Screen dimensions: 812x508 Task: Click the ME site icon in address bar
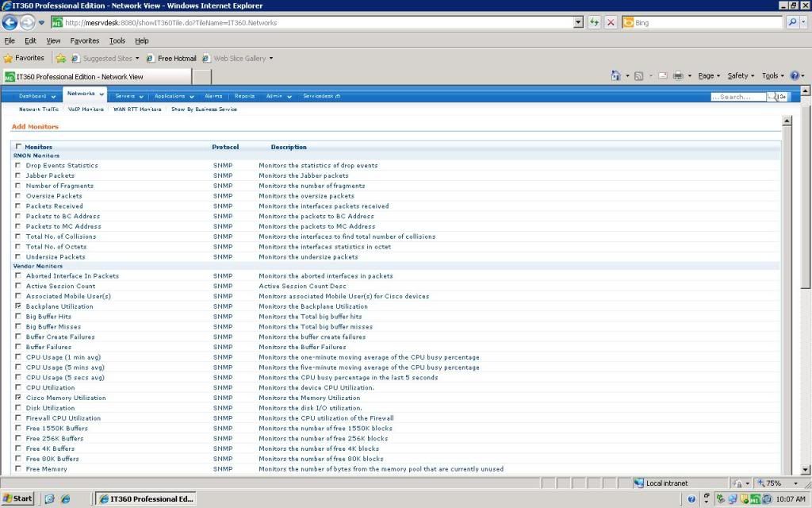[57, 22]
